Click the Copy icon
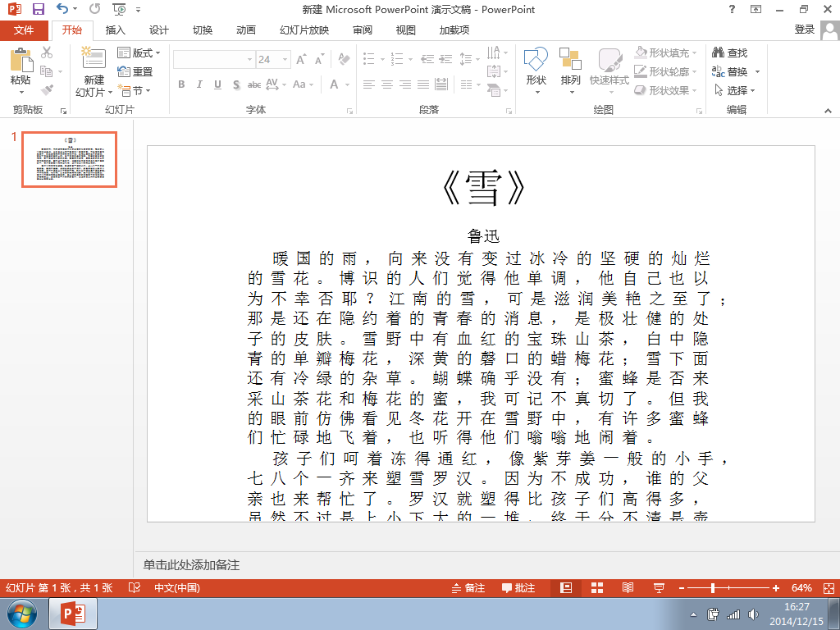Viewport: 840px width, 630px height. coord(47,71)
